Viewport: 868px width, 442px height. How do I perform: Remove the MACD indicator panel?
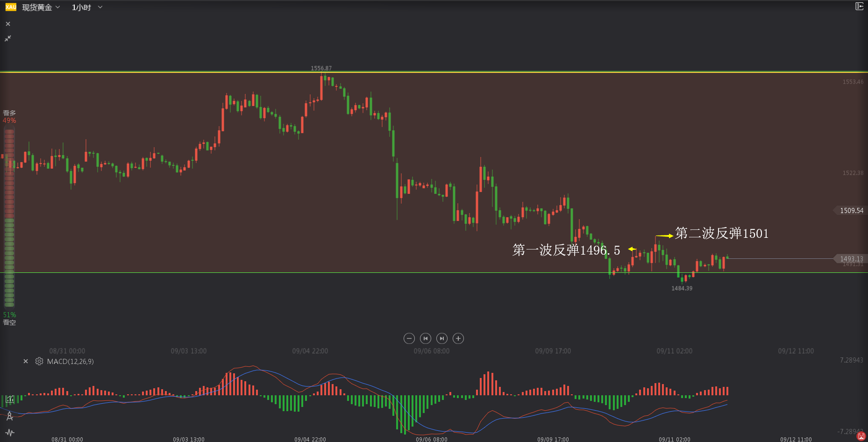pos(26,361)
